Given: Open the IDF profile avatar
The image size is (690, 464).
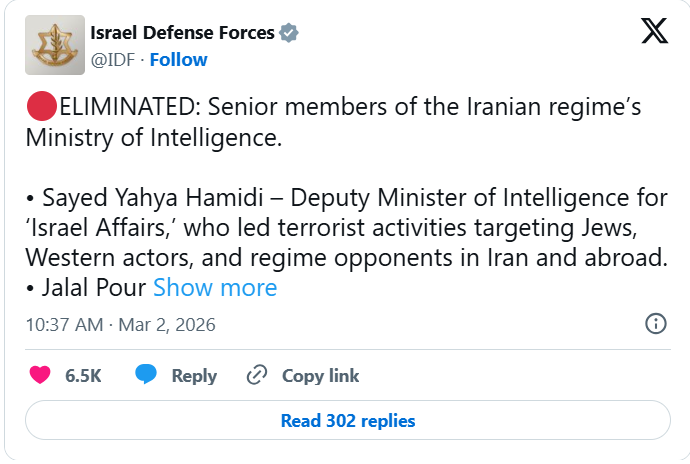Looking at the screenshot, I should coord(54,46).
